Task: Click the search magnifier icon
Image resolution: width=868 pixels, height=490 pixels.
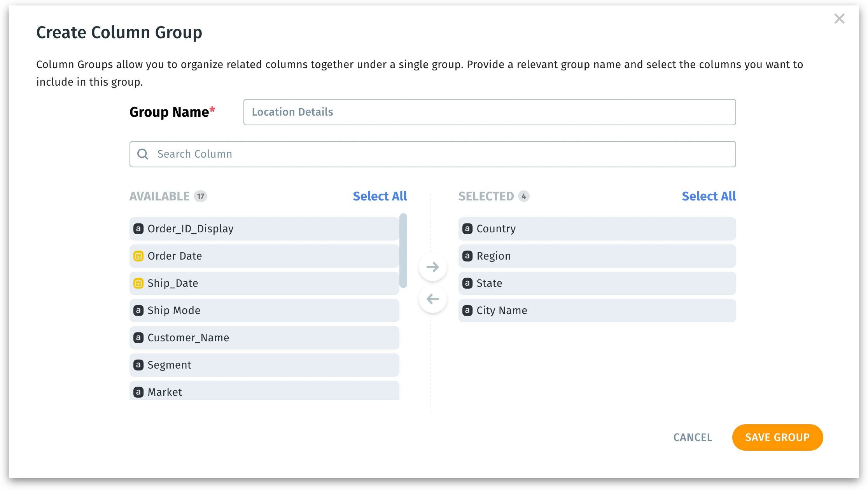Action: (143, 154)
